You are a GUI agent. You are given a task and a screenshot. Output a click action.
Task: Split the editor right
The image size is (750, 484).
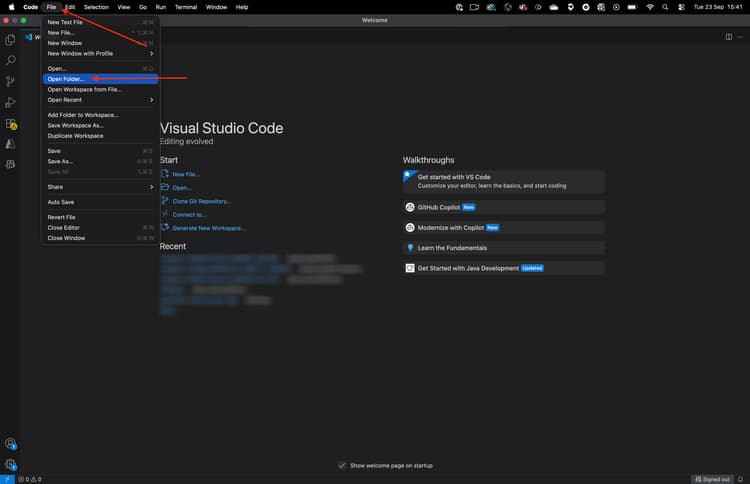[x=728, y=37]
